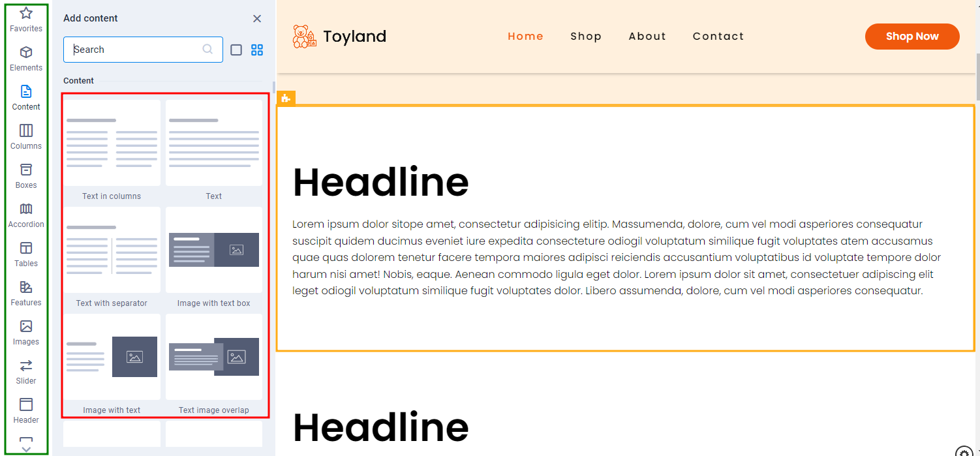This screenshot has height=456, width=980.
Task: Close the Add content panel
Action: [257, 18]
